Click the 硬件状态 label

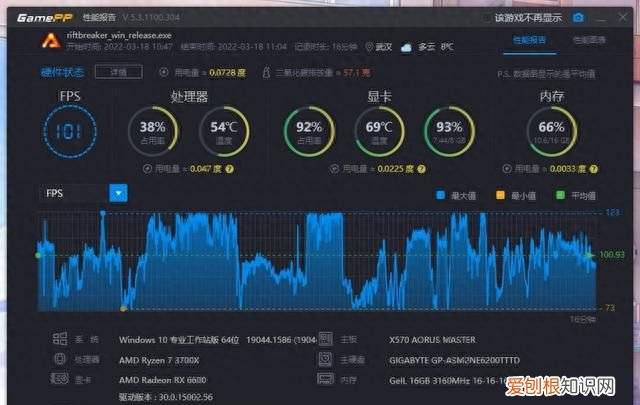tap(62, 73)
